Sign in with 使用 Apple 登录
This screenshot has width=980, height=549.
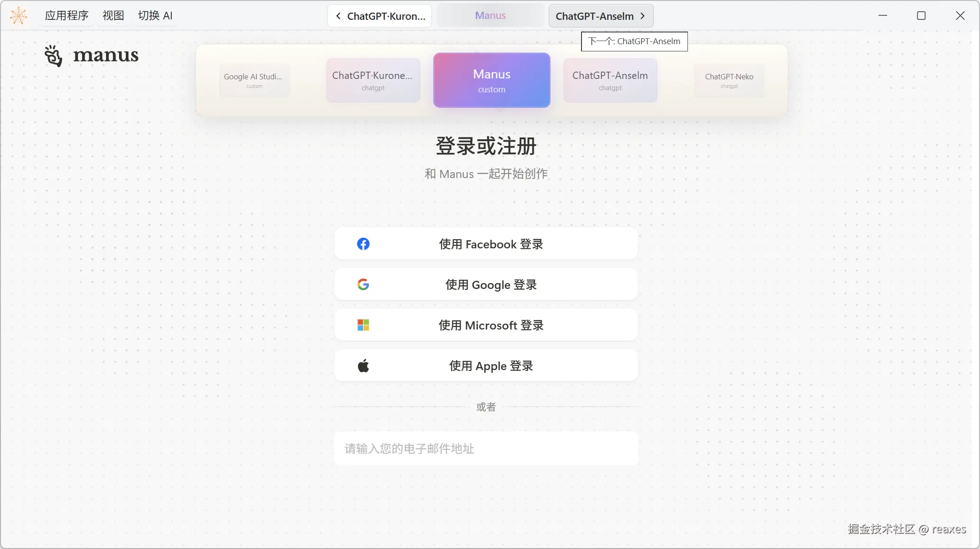tap(486, 366)
